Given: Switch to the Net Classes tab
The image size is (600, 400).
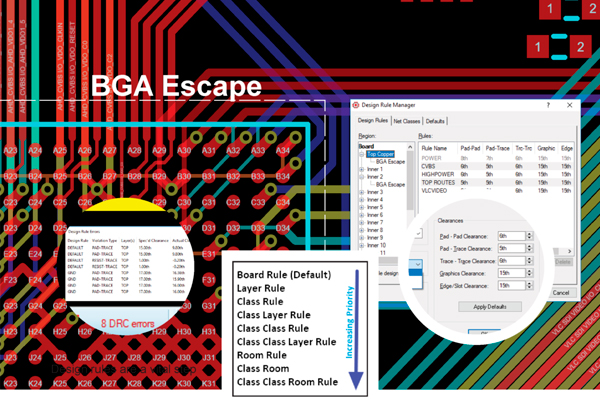Looking at the screenshot, I should coord(407,120).
